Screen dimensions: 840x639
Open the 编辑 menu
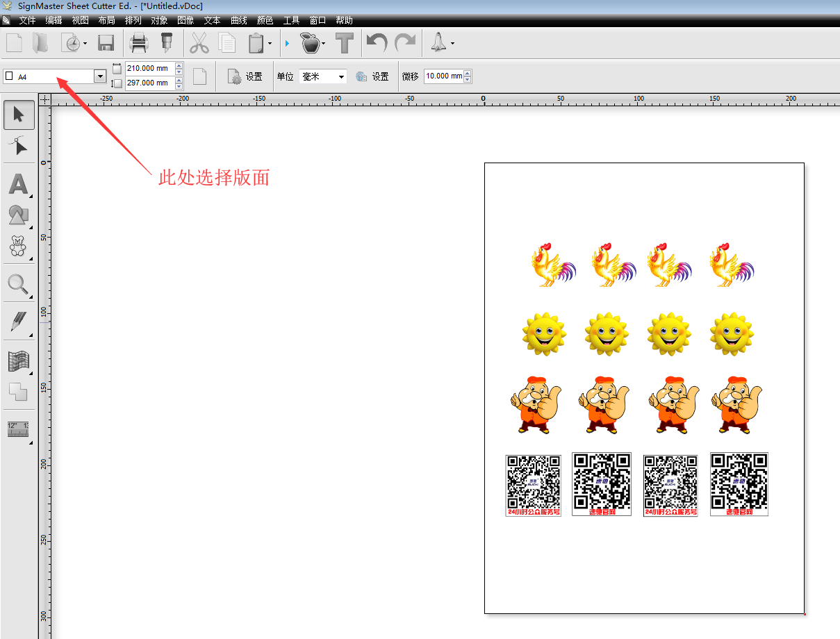click(53, 21)
